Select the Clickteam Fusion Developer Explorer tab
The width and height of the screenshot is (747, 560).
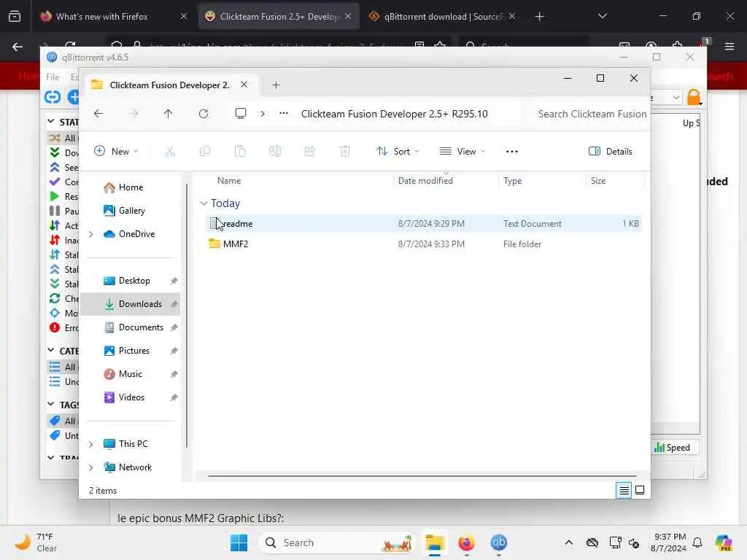[169, 85]
